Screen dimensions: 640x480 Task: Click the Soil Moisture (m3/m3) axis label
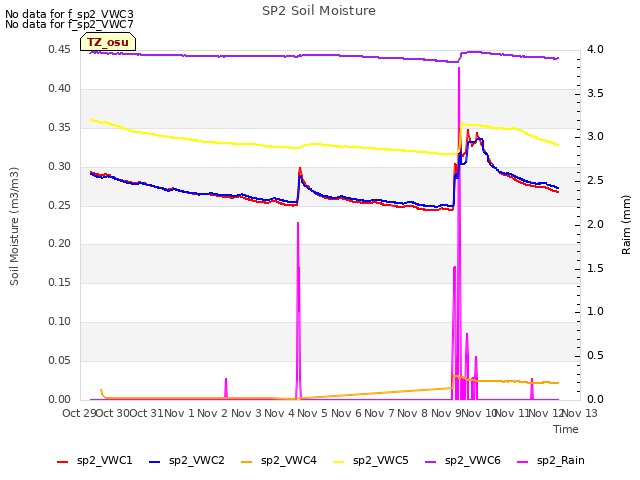coord(14,226)
